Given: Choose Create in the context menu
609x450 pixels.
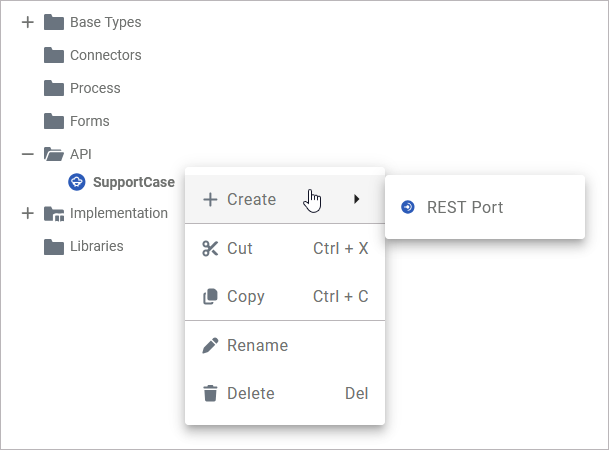Looking at the screenshot, I should click(252, 200).
